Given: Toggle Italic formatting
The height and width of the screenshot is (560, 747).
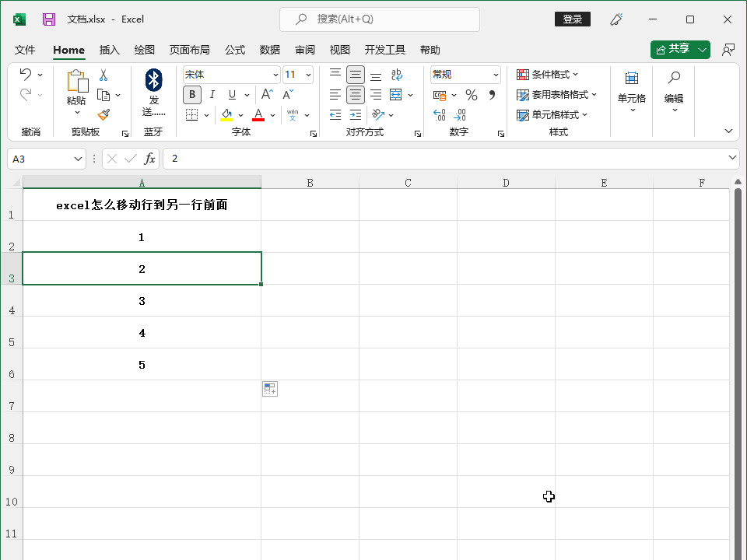Looking at the screenshot, I should click(x=212, y=94).
